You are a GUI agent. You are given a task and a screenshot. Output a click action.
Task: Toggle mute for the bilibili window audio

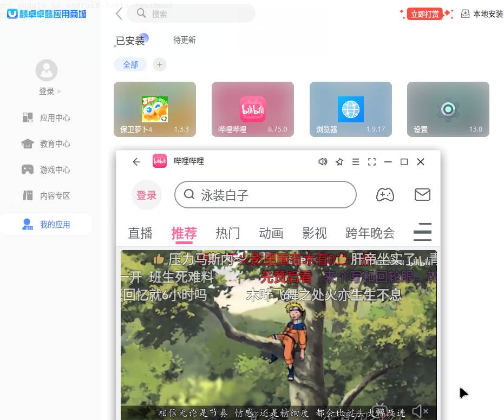coord(323,161)
